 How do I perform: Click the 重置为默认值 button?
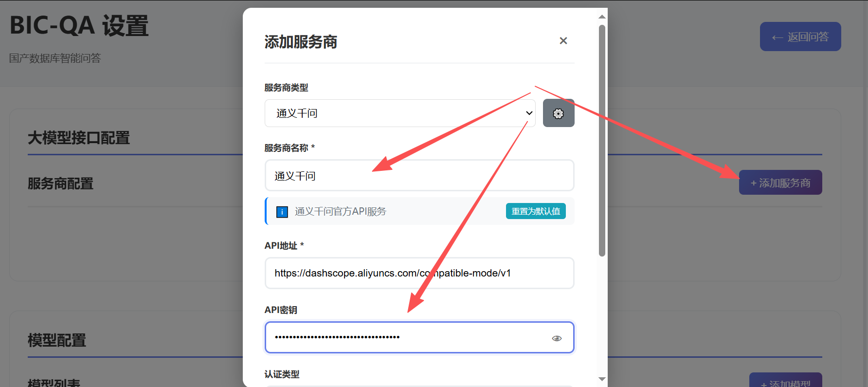click(536, 211)
